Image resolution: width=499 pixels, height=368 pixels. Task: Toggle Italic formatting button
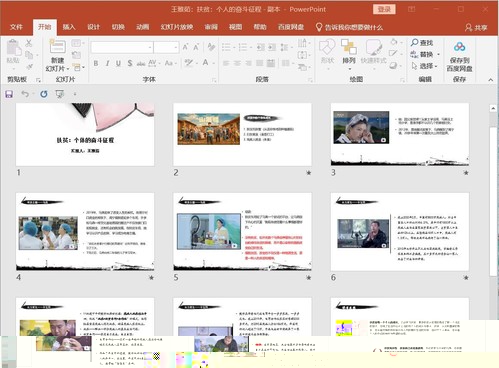click(x=107, y=63)
